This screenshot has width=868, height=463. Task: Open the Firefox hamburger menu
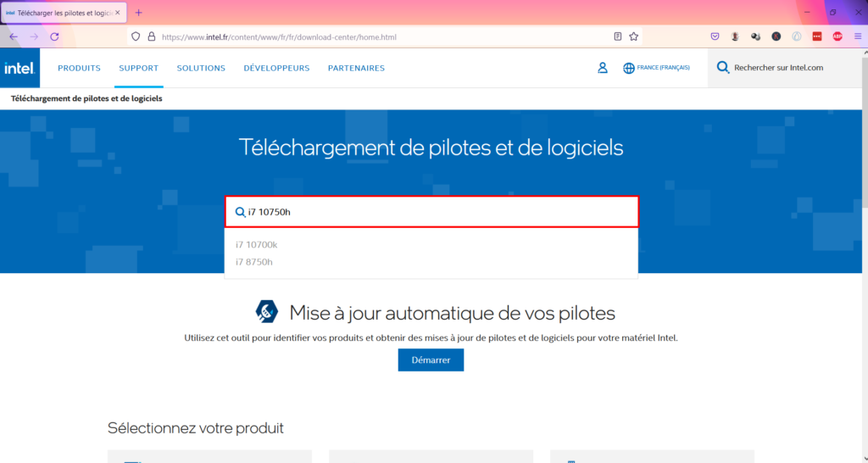[858, 36]
